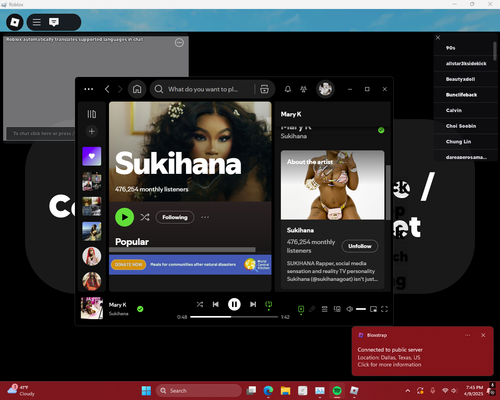The image size is (500, 400).
Task: Open Spotify profile avatar menu
Action: coord(325,89)
